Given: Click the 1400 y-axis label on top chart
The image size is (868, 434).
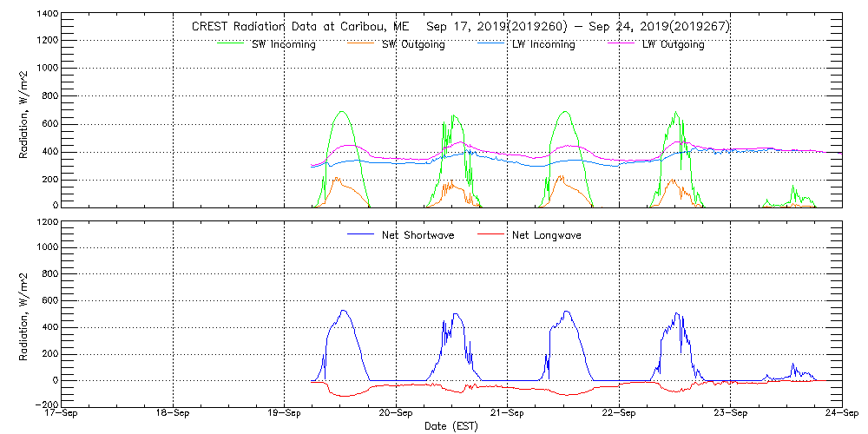Looking at the screenshot, I should click(x=47, y=16).
